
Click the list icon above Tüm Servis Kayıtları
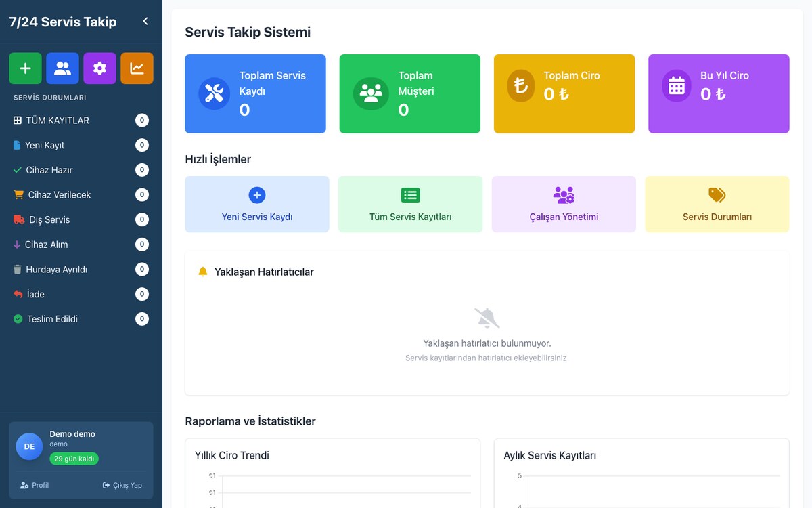click(x=411, y=195)
